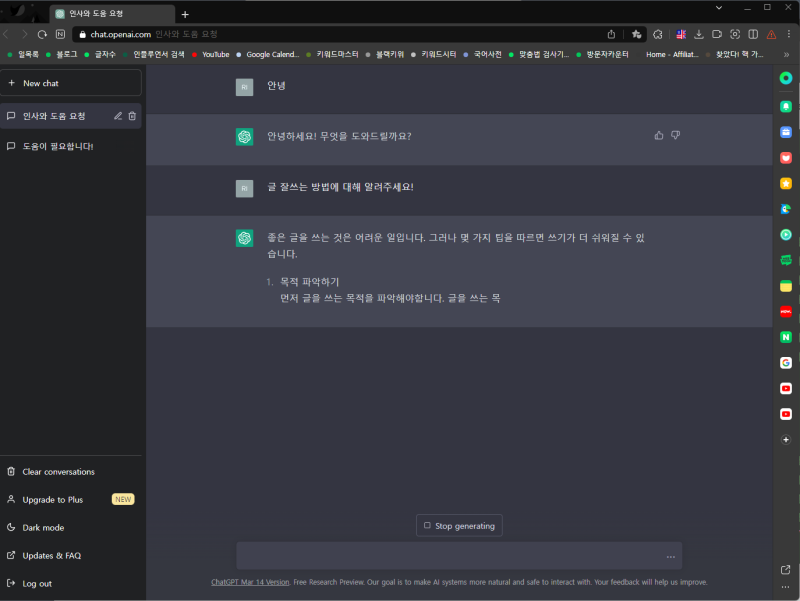This screenshot has width=800, height=601.
Task: Open the browser extensions puzzle icon
Action: pos(658,33)
